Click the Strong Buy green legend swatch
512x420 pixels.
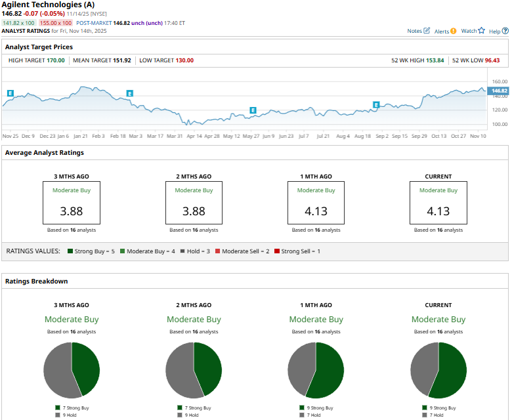point(68,251)
